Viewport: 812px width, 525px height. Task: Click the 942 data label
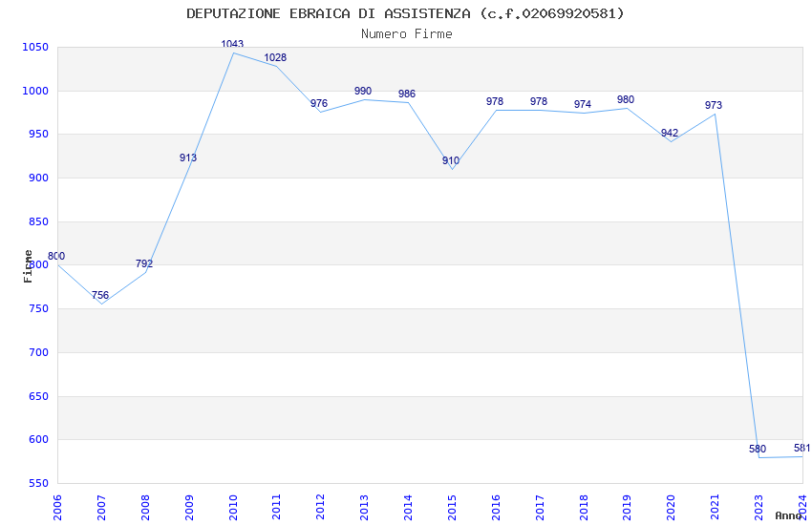point(670,133)
